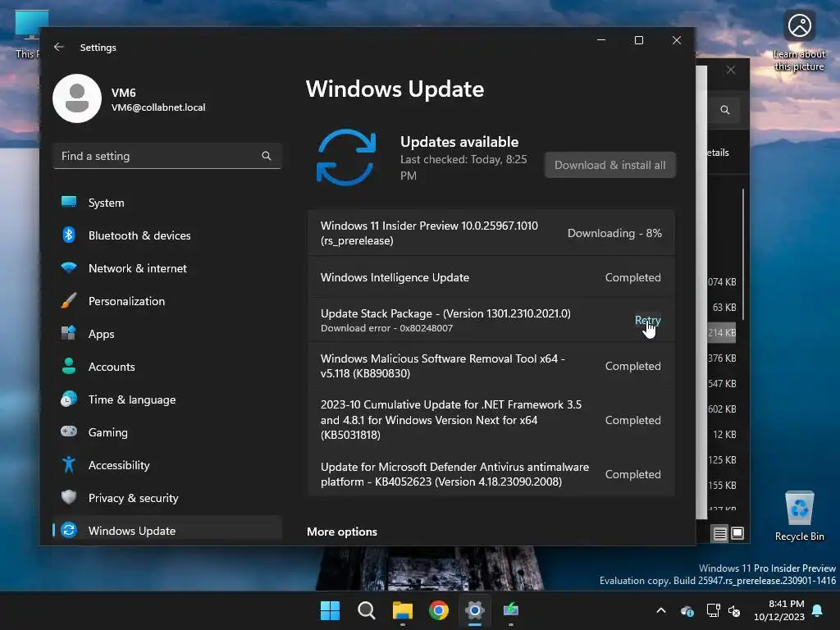Open Privacy & security settings
The image size is (840, 630).
167,498
